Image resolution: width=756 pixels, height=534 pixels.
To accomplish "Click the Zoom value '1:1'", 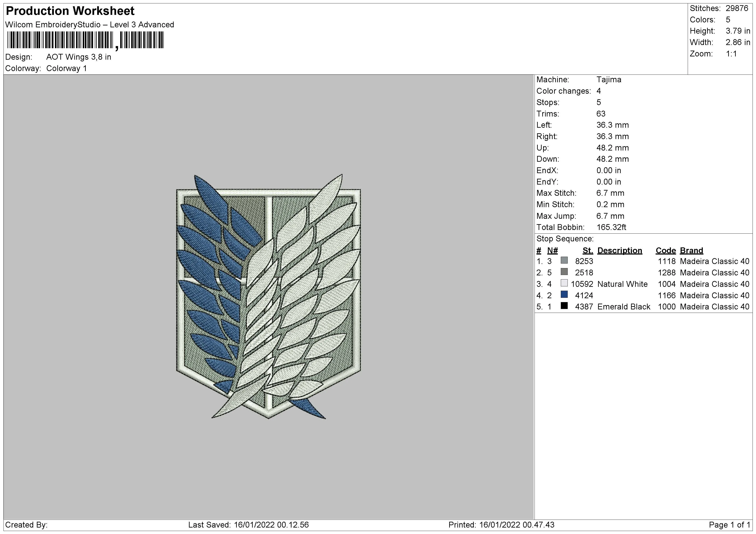I will pos(731,54).
